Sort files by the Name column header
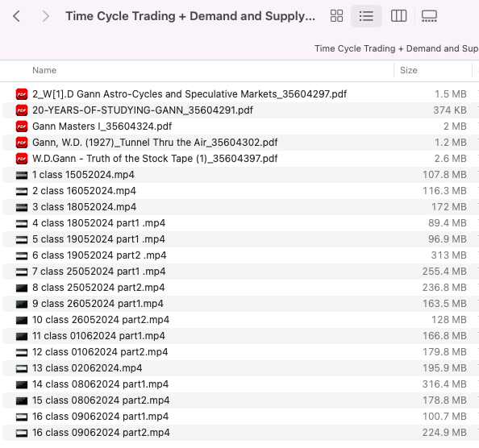Viewport: 479px width, 448px height. (44, 70)
